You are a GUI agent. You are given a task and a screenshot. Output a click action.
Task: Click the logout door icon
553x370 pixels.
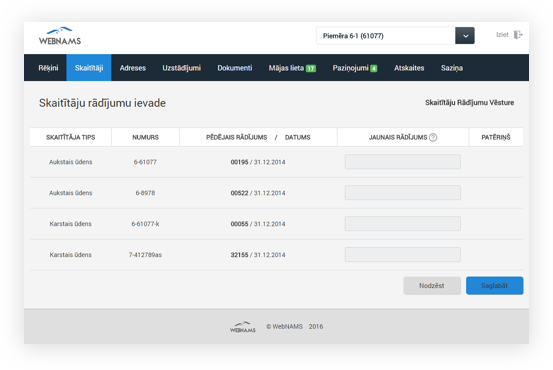pyautogui.click(x=518, y=35)
